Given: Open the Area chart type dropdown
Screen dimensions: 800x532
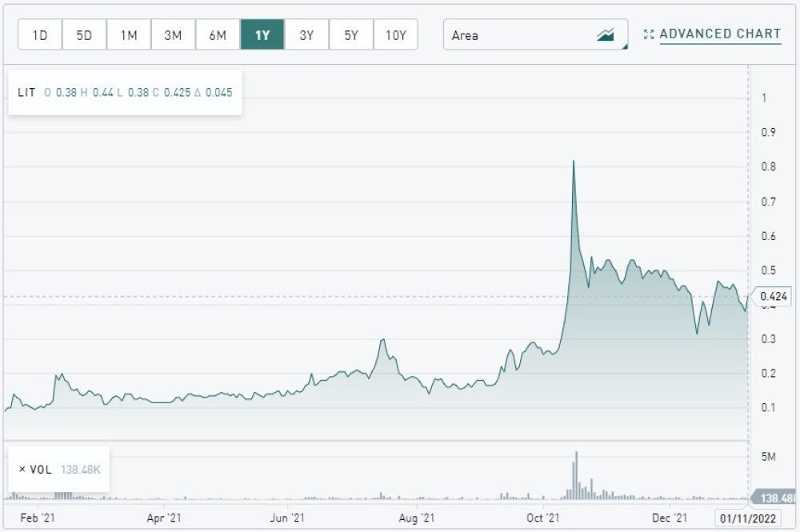Looking at the screenshot, I should [x=536, y=34].
